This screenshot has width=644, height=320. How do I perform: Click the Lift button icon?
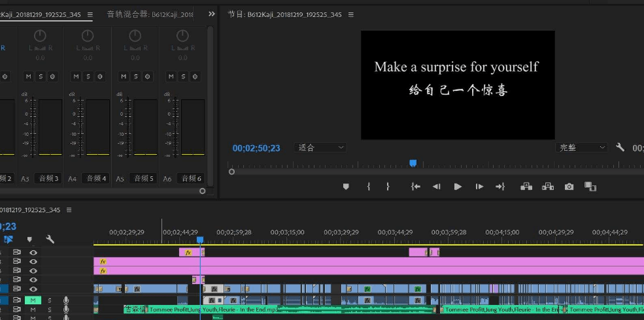click(526, 187)
